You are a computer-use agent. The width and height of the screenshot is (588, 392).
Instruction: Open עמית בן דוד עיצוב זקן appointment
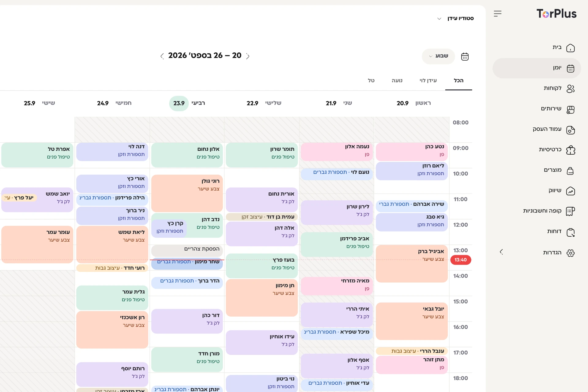(262, 217)
